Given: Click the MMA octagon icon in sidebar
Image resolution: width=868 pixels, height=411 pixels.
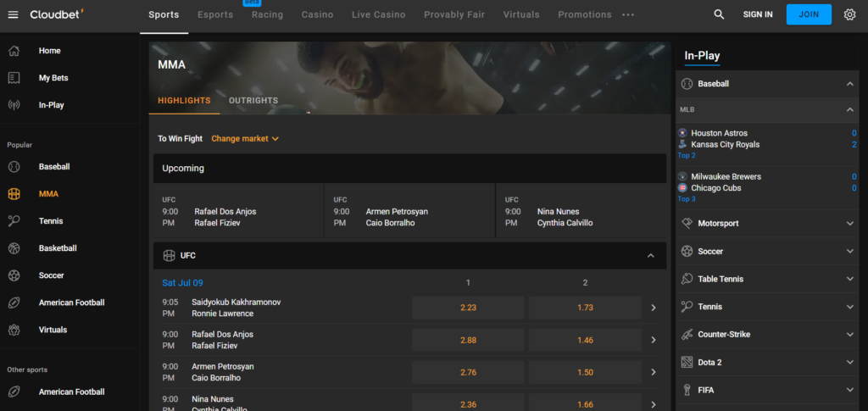Looking at the screenshot, I should coord(14,193).
